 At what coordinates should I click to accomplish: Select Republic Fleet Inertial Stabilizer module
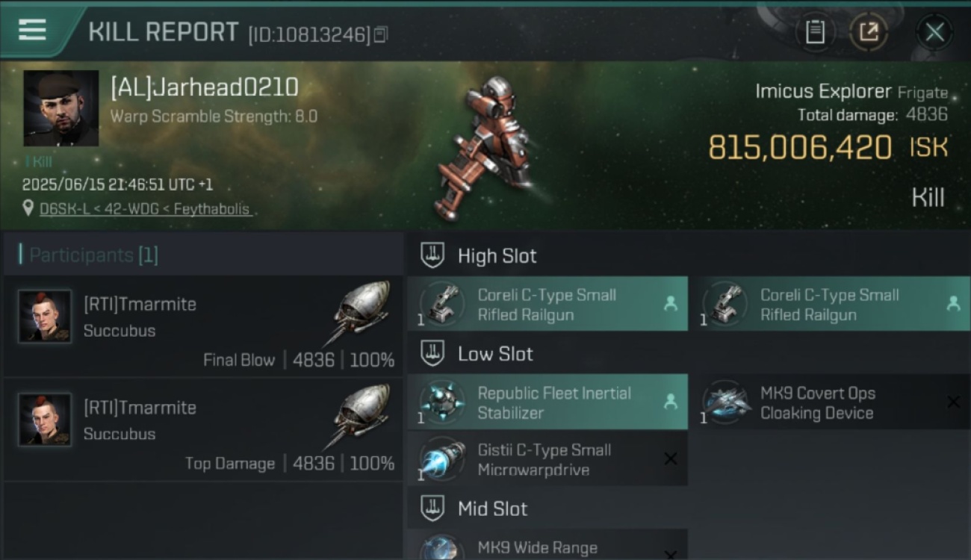tap(547, 402)
